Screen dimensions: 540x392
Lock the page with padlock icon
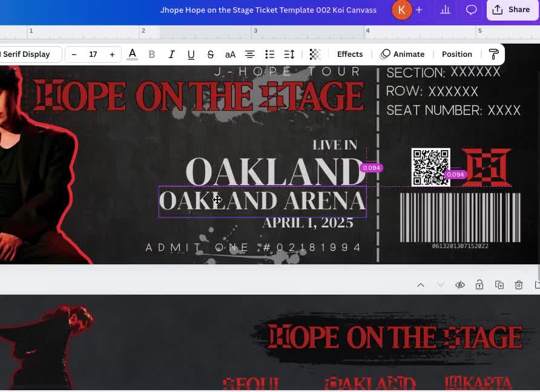click(x=479, y=284)
